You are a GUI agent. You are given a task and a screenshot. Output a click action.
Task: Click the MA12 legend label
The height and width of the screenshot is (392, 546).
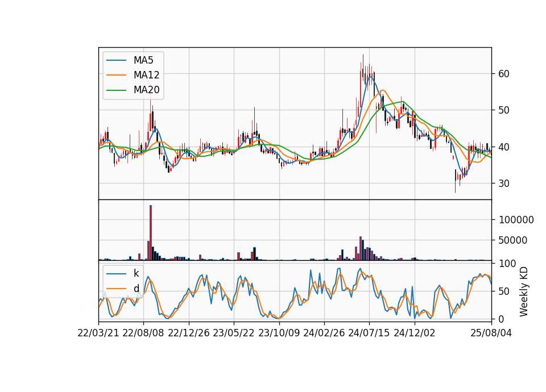coord(147,75)
